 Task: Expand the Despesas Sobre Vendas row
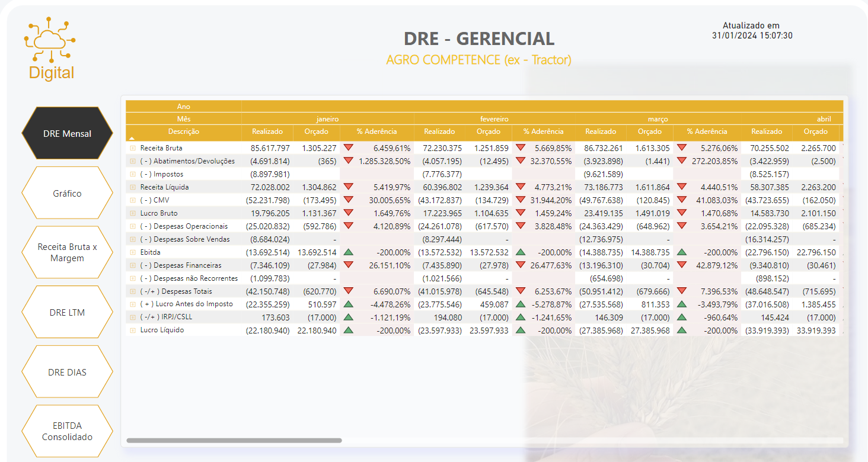tap(133, 239)
